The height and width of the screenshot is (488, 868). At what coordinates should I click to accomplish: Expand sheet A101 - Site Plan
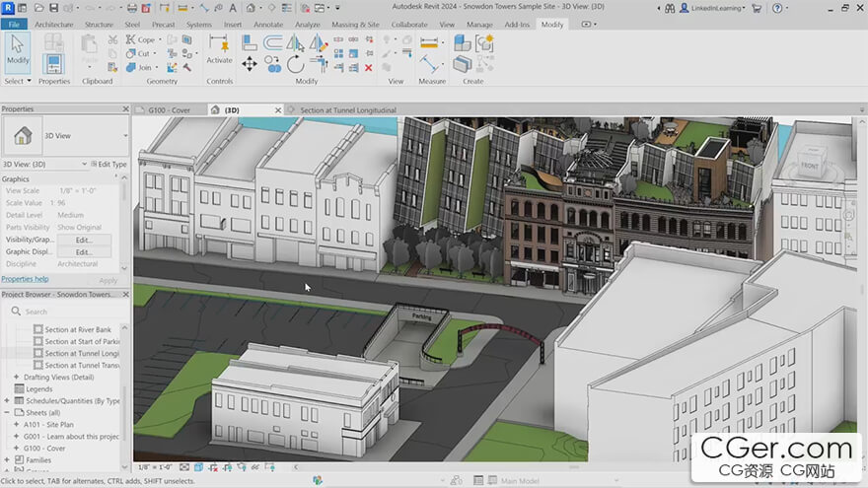(17, 424)
